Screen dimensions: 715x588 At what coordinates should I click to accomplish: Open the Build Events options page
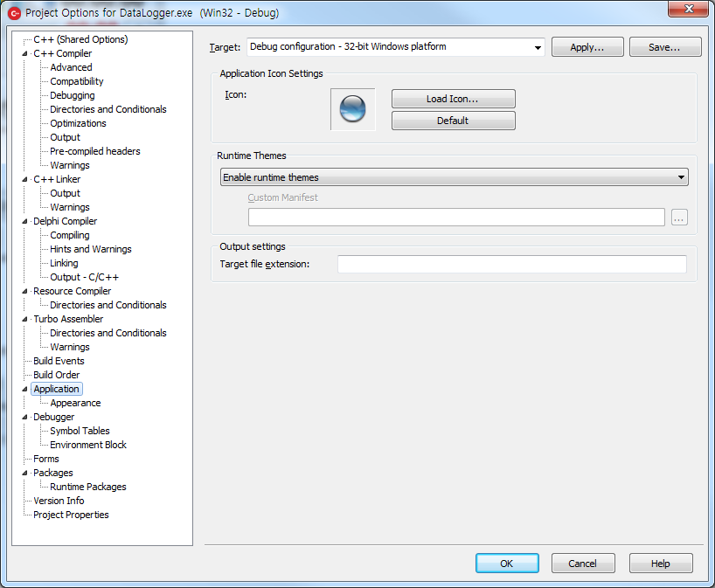coord(59,361)
